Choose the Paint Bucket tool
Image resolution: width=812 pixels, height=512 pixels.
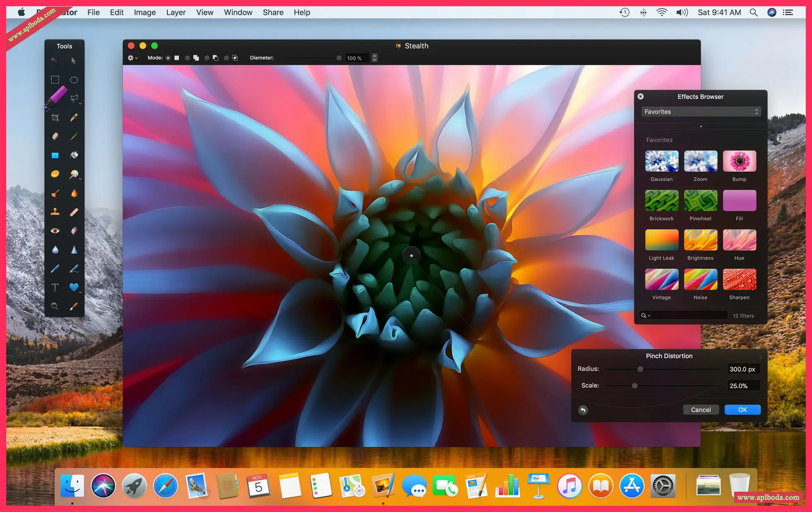coord(74,155)
